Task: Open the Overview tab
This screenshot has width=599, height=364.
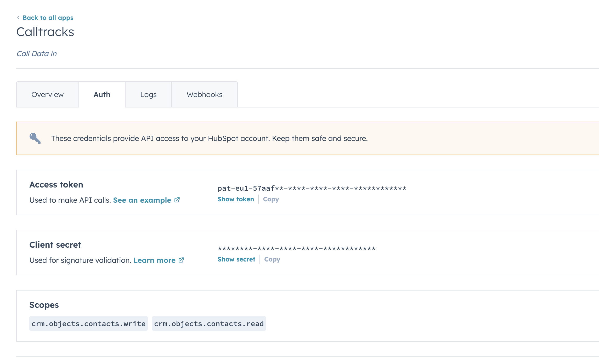Action: click(48, 94)
